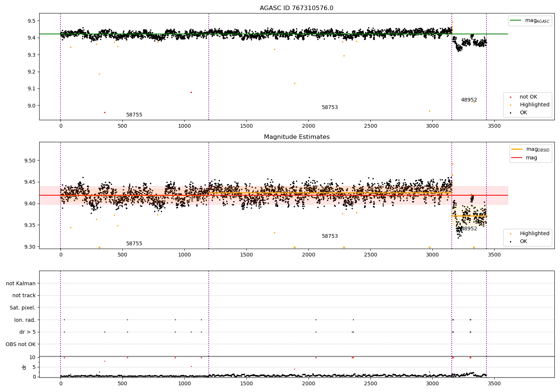
Task: Click the red not-OK data point near 8.96 in the top plot
Action: 105,112
